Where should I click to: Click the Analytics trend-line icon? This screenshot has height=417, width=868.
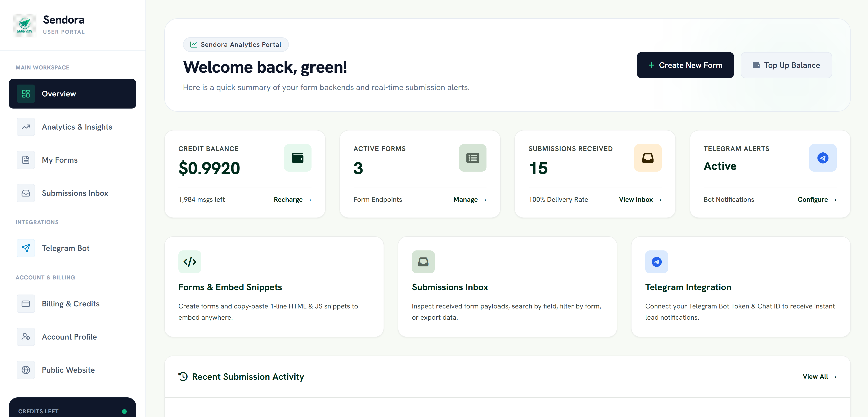coord(26,127)
